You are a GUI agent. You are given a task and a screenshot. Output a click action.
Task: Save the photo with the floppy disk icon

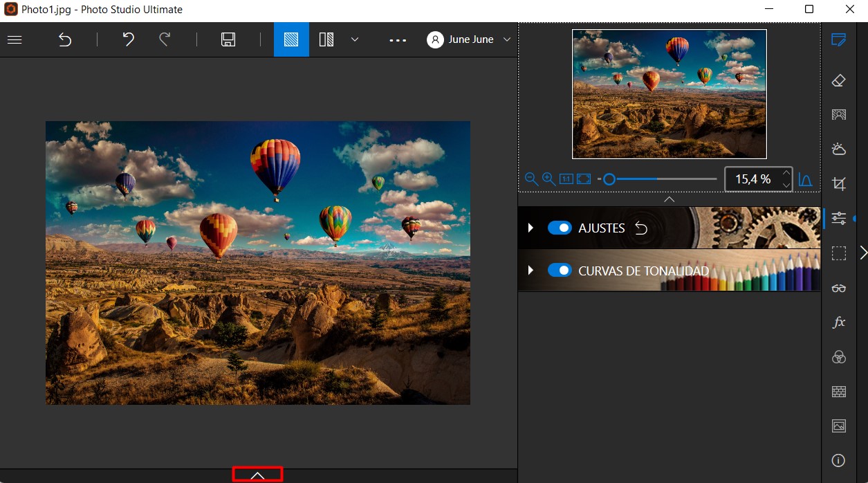coord(228,39)
